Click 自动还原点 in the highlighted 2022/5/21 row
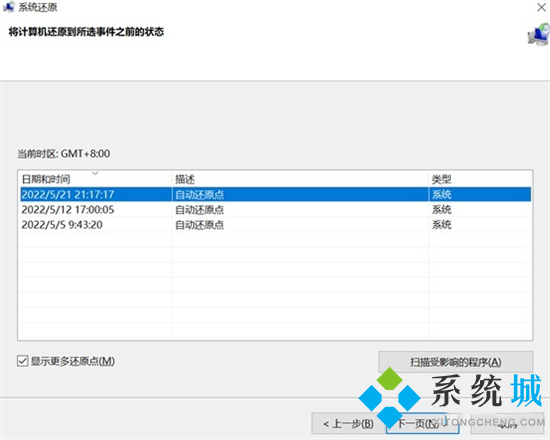The width and height of the screenshot is (550, 440). pyautogui.click(x=199, y=194)
